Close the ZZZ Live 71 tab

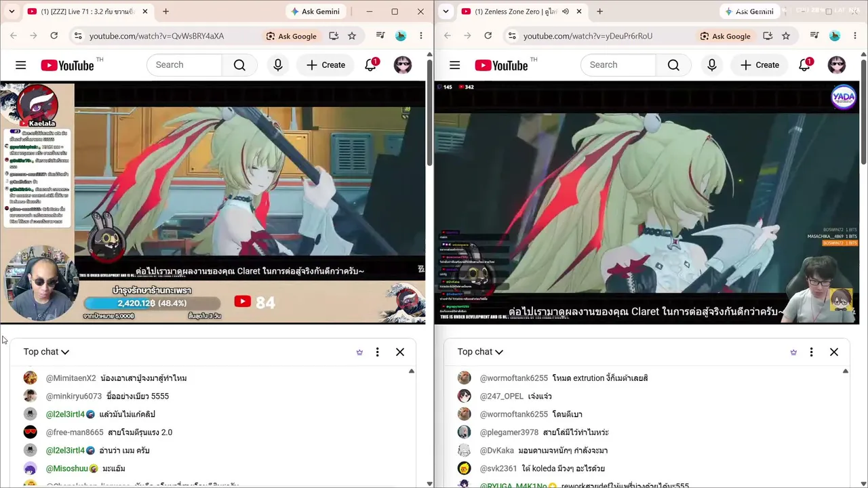click(145, 12)
